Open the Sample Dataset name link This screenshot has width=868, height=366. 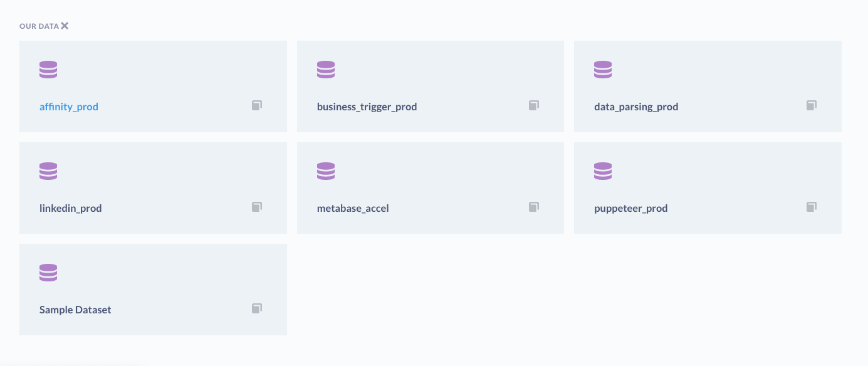(x=75, y=310)
